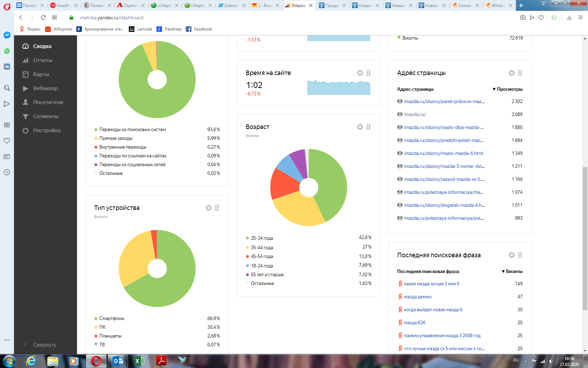Open search phrase 'какая мазда лучше 3 или 6'

(x=432, y=284)
